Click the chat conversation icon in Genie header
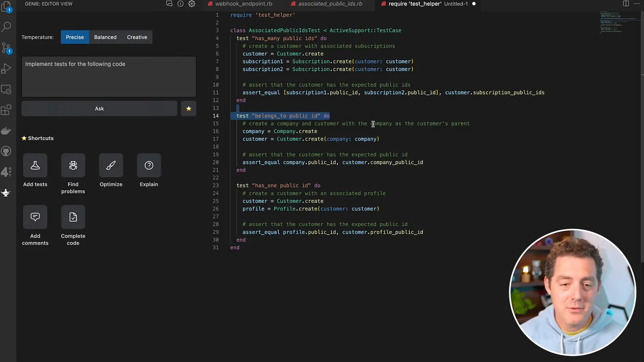The image size is (644, 362). (169, 4)
